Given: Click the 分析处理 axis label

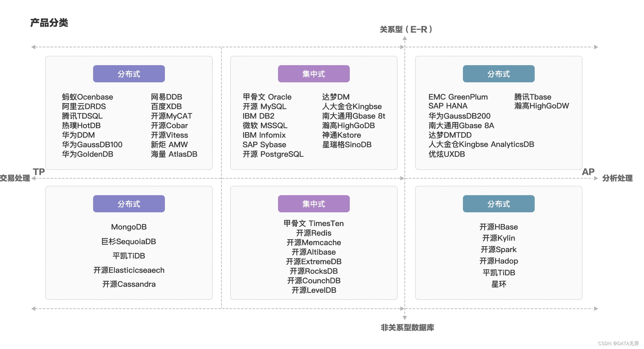Looking at the screenshot, I should coord(617,178).
